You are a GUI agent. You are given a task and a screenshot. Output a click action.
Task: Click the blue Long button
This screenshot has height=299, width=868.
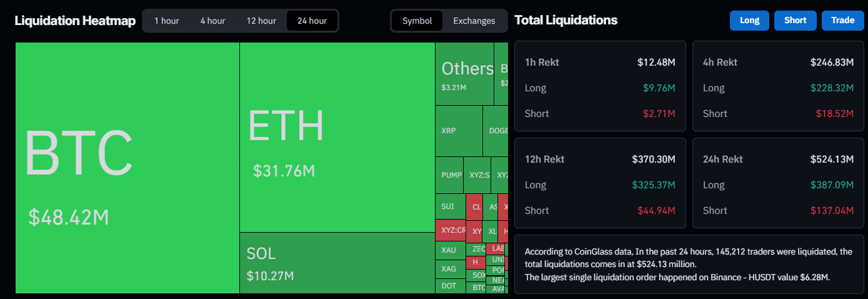click(x=749, y=20)
